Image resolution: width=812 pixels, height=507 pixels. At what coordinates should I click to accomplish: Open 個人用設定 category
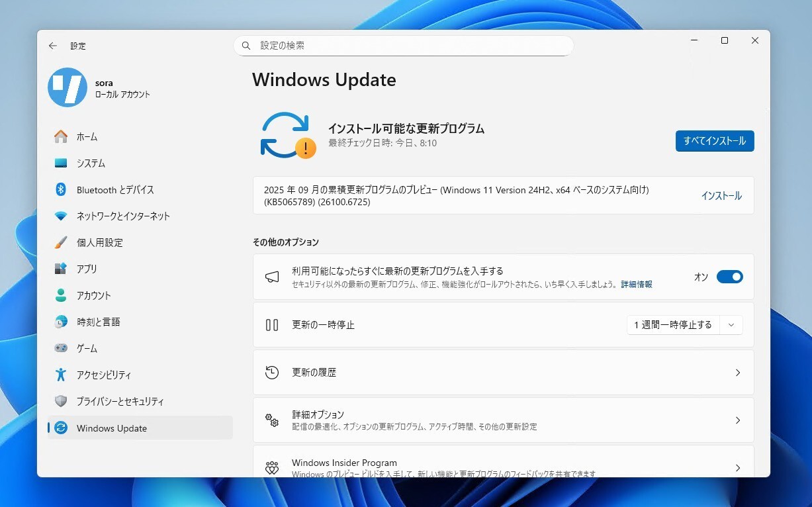140,242
